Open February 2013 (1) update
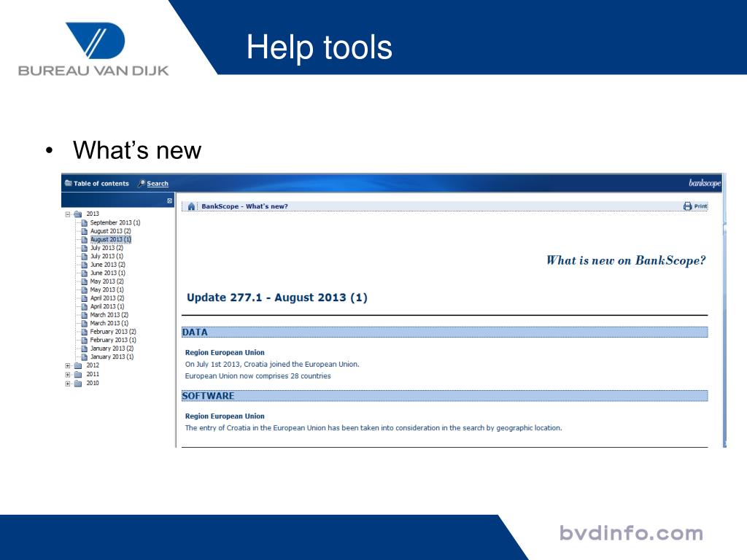The height and width of the screenshot is (560, 747). coord(113,340)
